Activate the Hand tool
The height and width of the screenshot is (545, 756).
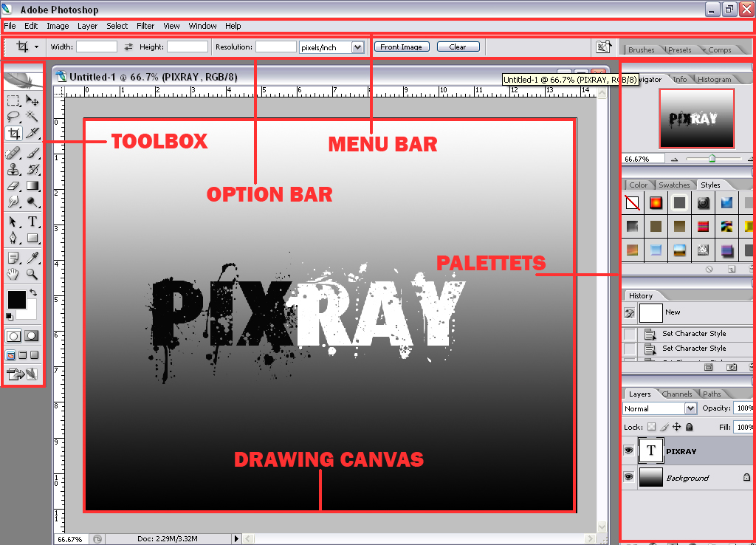pyautogui.click(x=13, y=275)
